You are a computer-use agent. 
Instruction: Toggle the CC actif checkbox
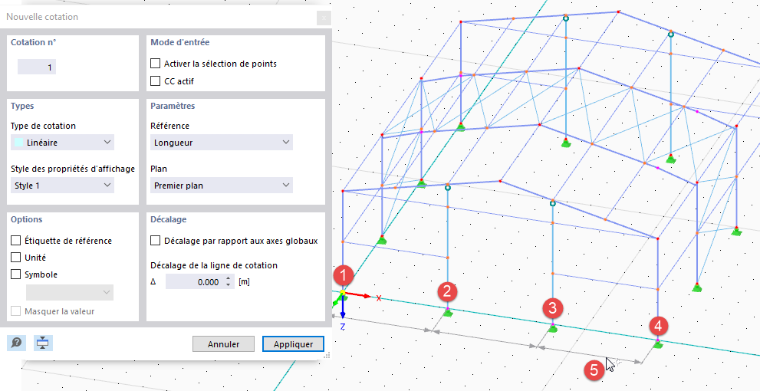[155, 81]
